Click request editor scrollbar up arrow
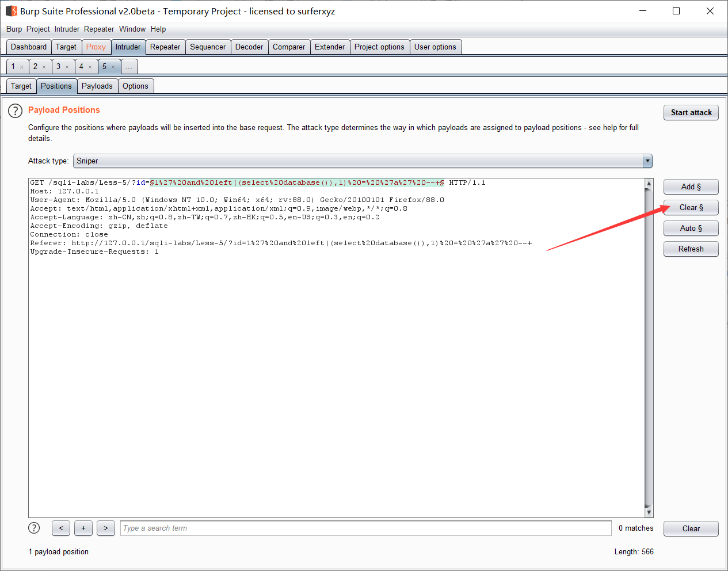 click(x=649, y=184)
